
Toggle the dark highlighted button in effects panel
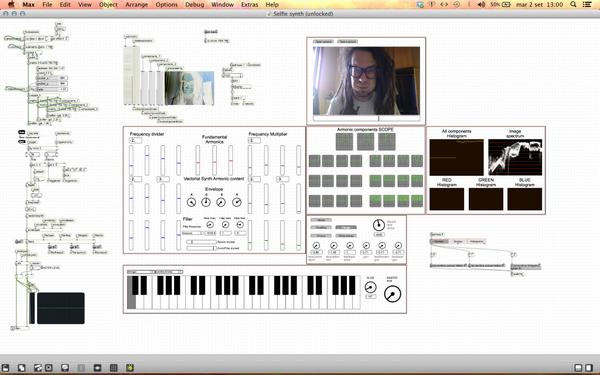346,227
